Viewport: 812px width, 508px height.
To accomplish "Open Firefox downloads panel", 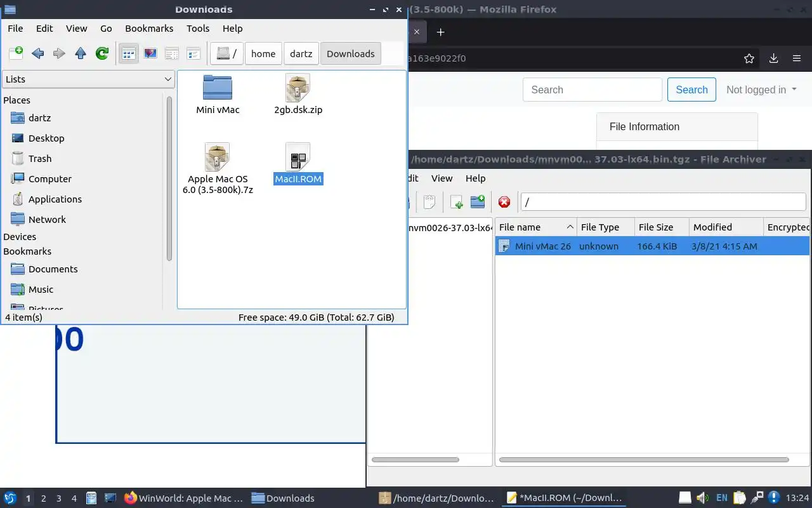I will pos(773,58).
